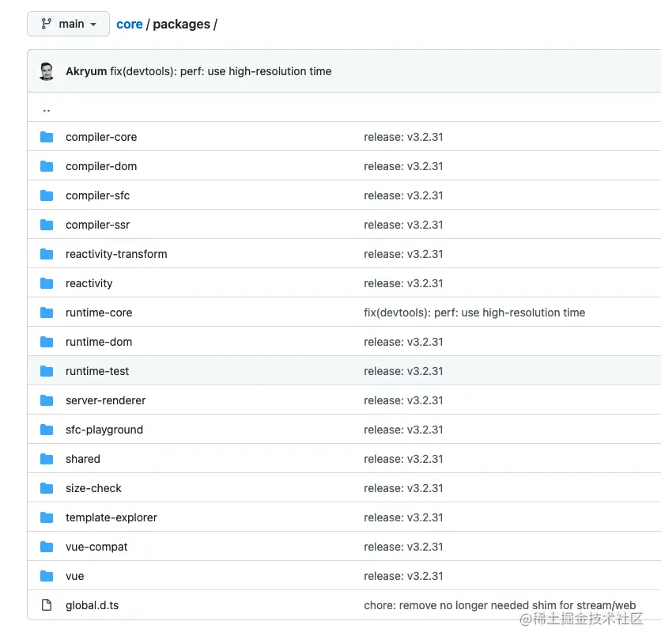Click the runtime-dom folder icon
661x644 pixels.
(47, 342)
